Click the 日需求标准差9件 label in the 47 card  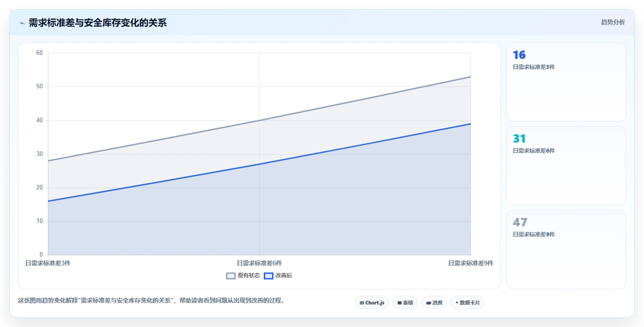click(534, 235)
